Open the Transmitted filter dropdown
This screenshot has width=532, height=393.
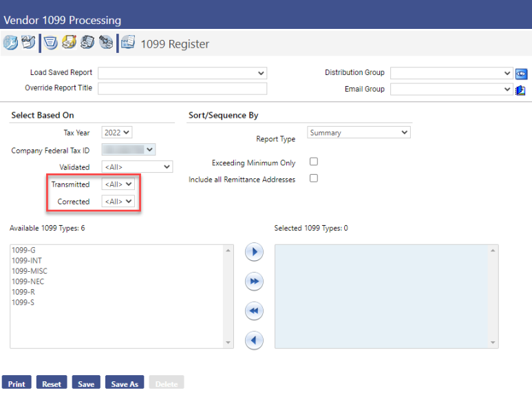point(118,184)
